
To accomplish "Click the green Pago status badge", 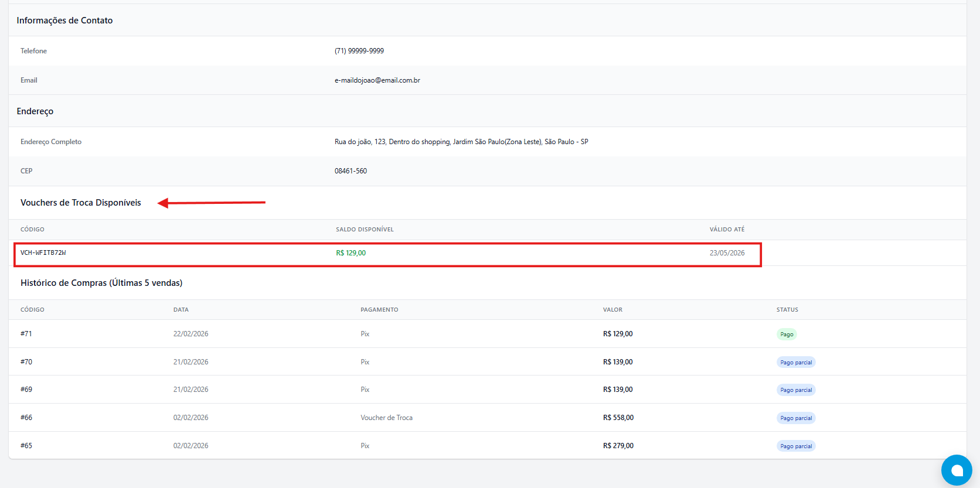I will (787, 335).
